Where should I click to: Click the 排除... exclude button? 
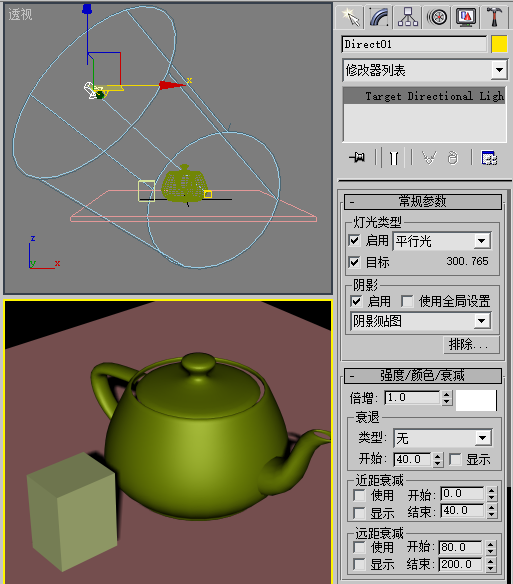(471, 345)
